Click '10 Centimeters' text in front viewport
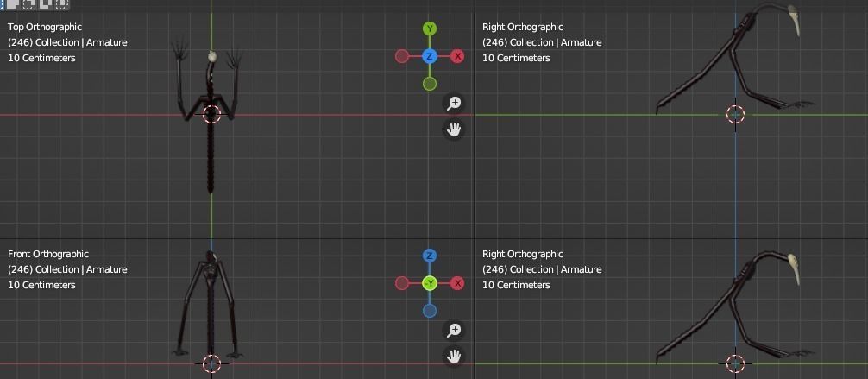This screenshot has width=868, height=379. (41, 285)
